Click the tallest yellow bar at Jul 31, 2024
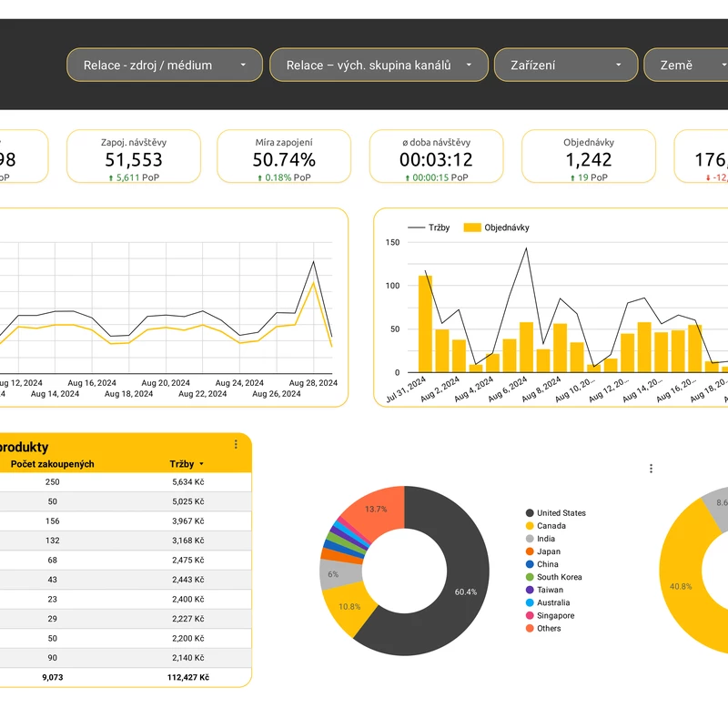 [x=425, y=324]
